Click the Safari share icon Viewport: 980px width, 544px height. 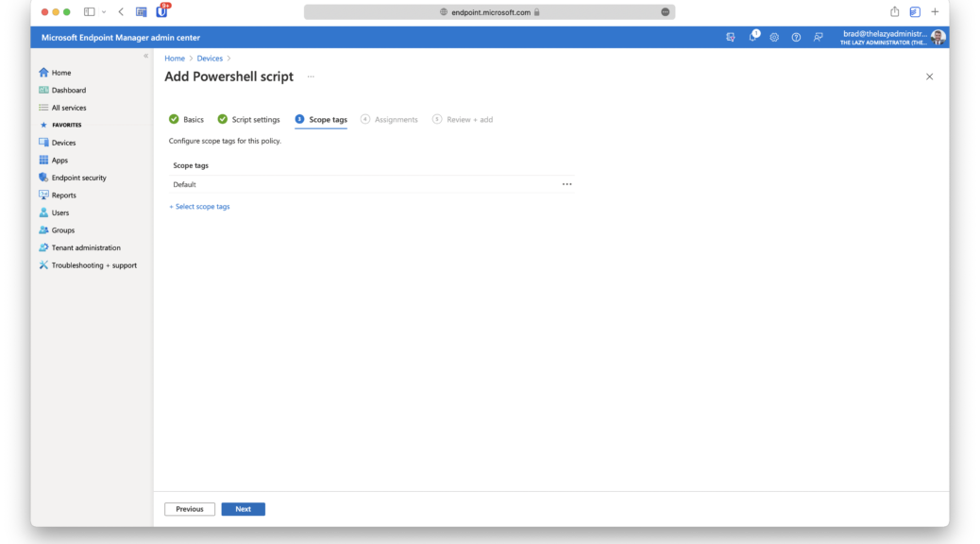pyautogui.click(x=894, y=12)
